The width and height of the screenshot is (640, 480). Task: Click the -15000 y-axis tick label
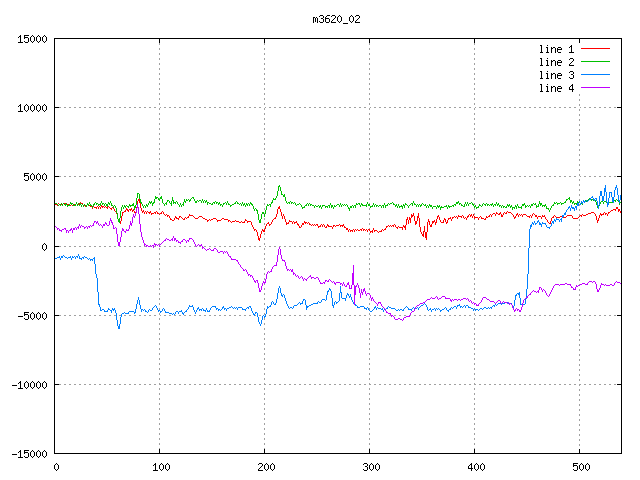point(28,453)
